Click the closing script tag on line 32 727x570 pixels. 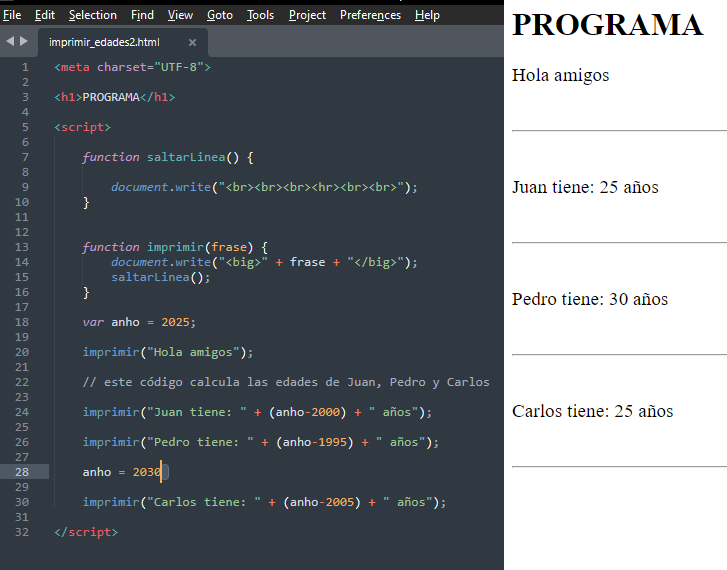tap(86, 532)
